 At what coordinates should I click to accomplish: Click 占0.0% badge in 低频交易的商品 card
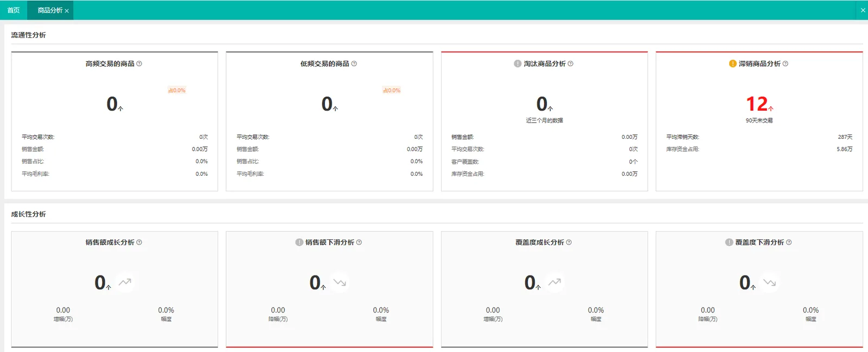coord(392,91)
